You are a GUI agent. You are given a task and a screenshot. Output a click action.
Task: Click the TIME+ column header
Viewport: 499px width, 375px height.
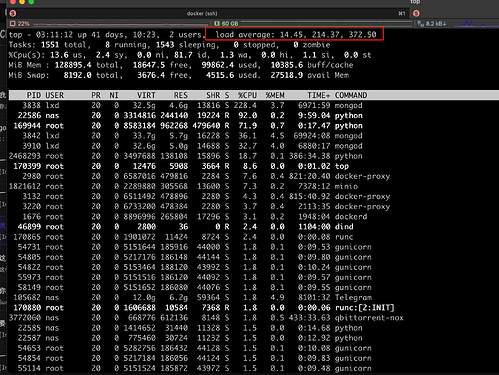(319, 95)
